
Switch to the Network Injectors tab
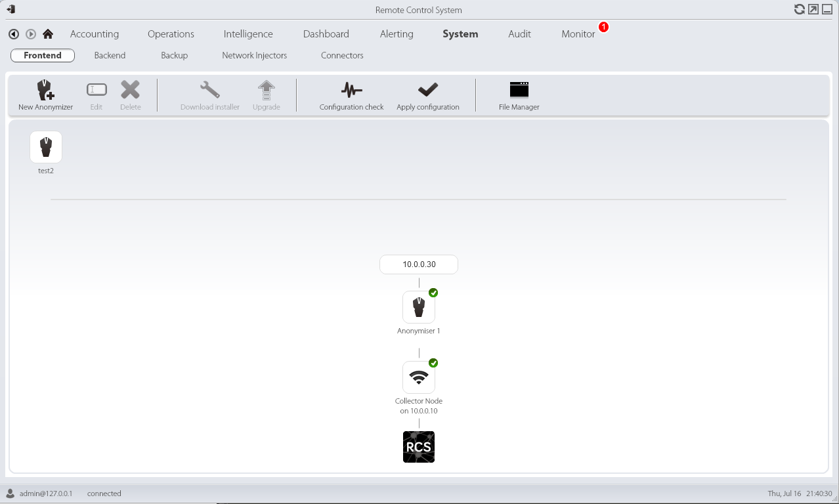point(254,56)
